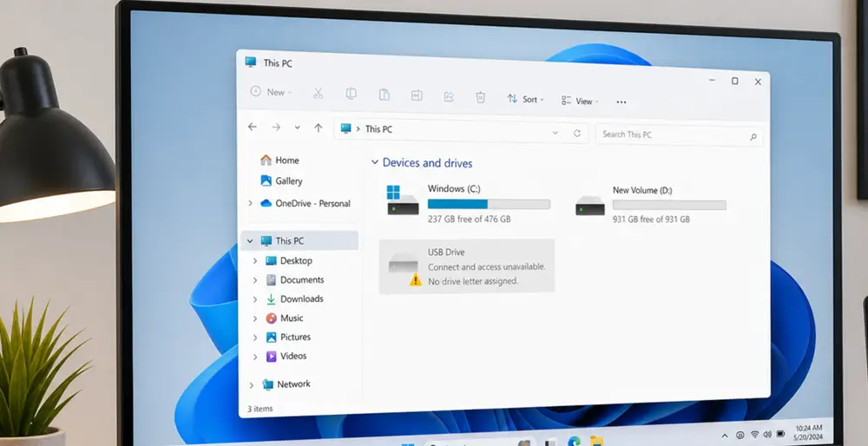Collapse the Devices and drives group
The image size is (868, 446).
point(375,162)
